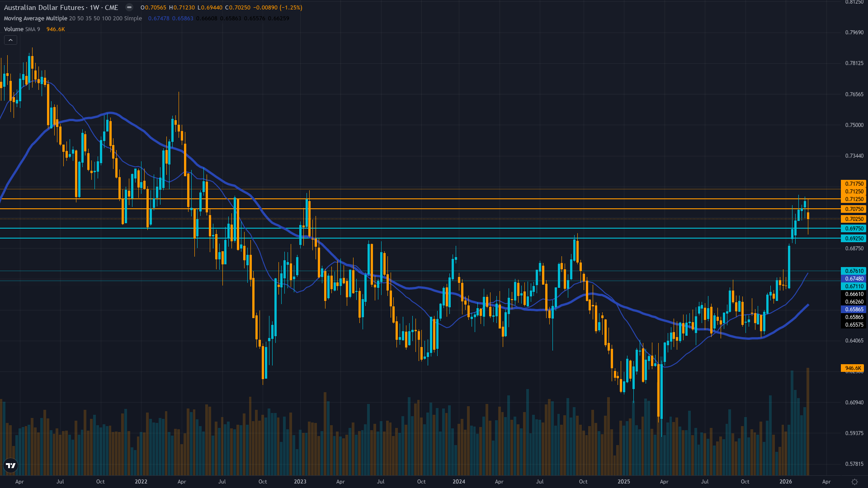Click the blue 0.67480 moving average label

point(853,279)
